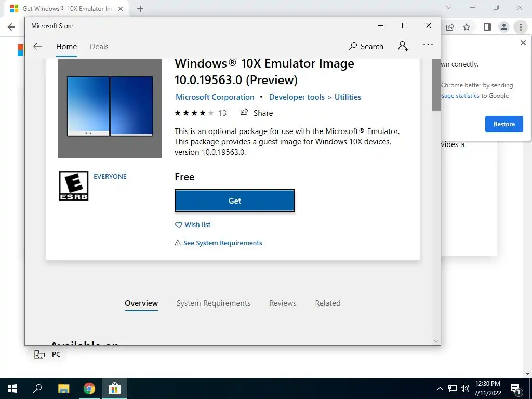Open the Store three-dots more menu

428,45
